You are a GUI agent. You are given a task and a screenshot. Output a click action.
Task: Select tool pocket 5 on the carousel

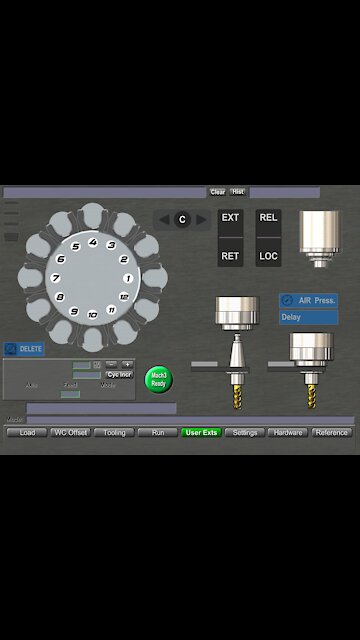pyautogui.click(x=76, y=246)
